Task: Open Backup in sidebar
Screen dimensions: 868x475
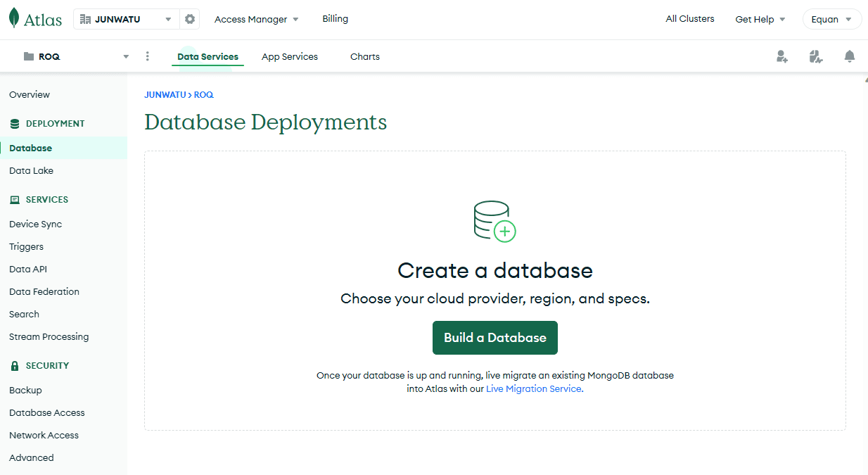Action: click(x=25, y=390)
